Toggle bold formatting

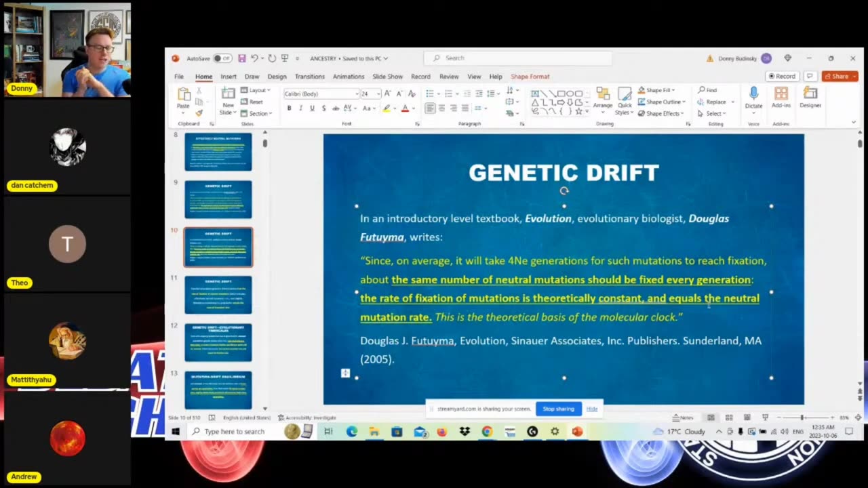[290, 108]
